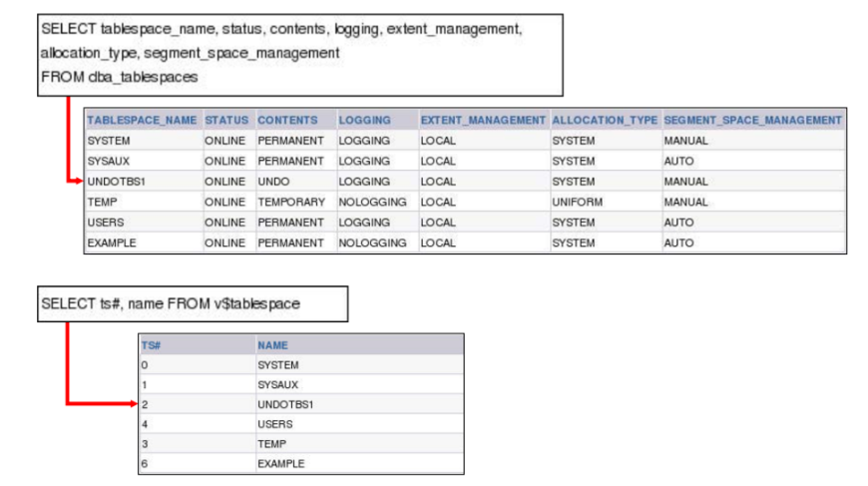The width and height of the screenshot is (868, 486).
Task: Click the ALLOCATION_TYPE column header
Action: coord(605,120)
